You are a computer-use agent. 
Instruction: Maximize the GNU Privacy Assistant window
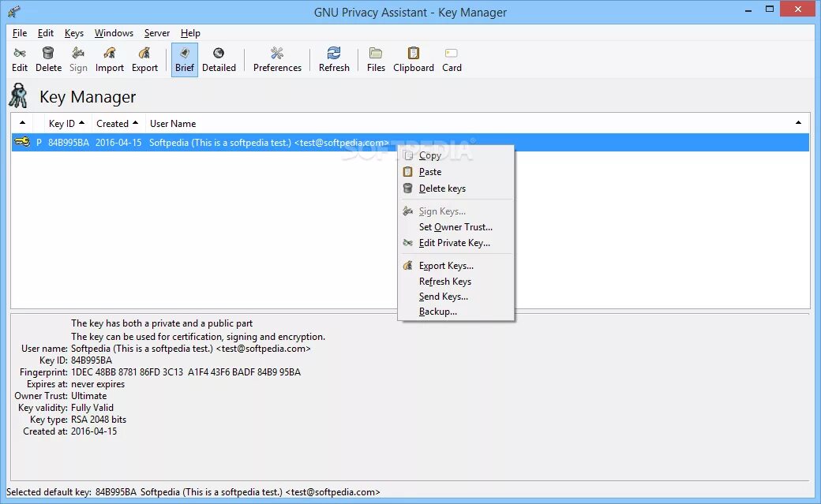(x=770, y=9)
